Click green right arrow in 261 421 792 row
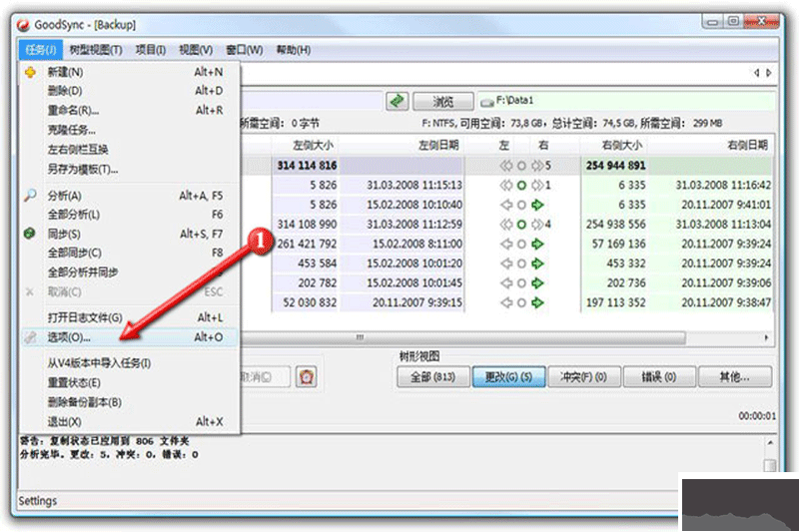The width and height of the screenshot is (799, 532). coord(537,245)
